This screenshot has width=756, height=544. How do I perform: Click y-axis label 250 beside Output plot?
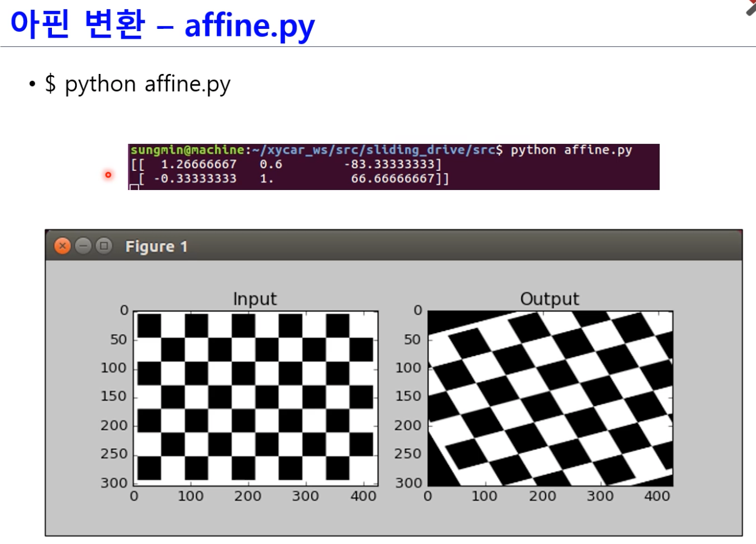click(407, 453)
